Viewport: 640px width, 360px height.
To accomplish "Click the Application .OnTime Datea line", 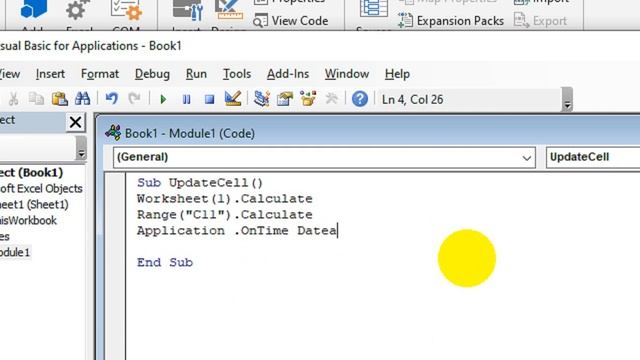I will click(237, 231).
